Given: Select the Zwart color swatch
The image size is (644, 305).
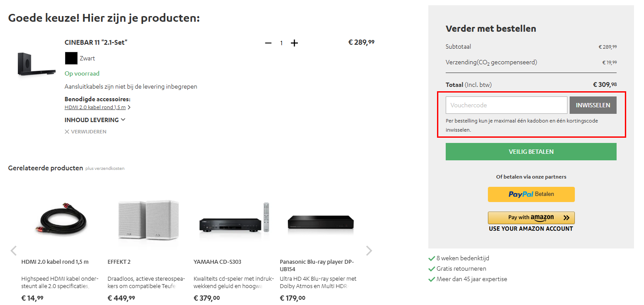Looking at the screenshot, I should 71,58.
